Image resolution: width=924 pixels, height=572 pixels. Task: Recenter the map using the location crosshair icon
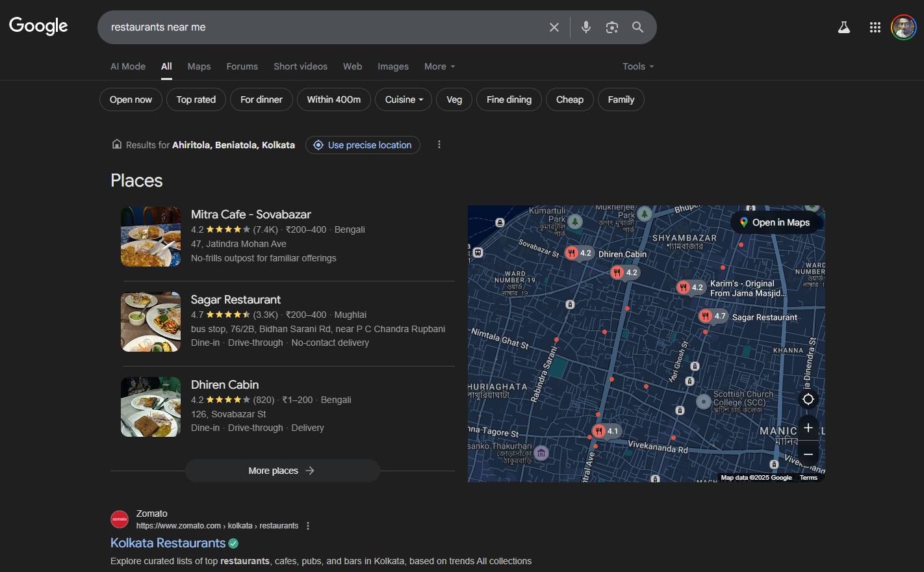click(808, 398)
